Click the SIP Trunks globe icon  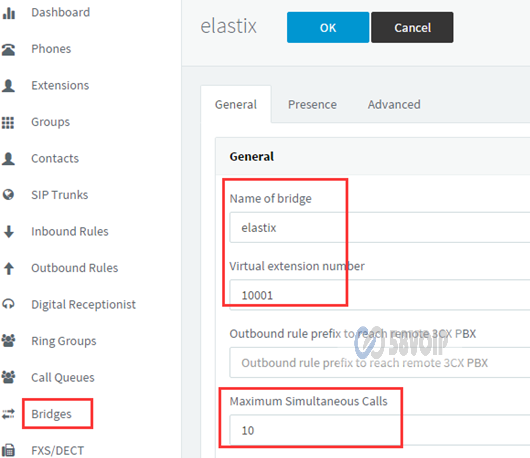coord(8,195)
